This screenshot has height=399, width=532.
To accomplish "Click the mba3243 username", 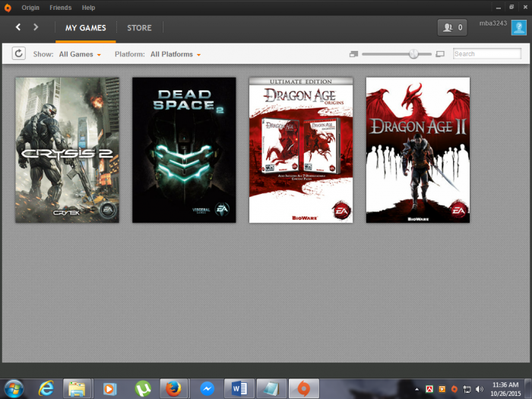I will coord(493,24).
